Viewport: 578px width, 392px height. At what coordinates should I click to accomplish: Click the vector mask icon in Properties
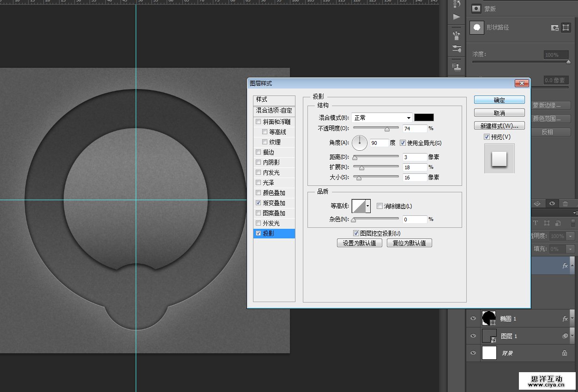566,28
